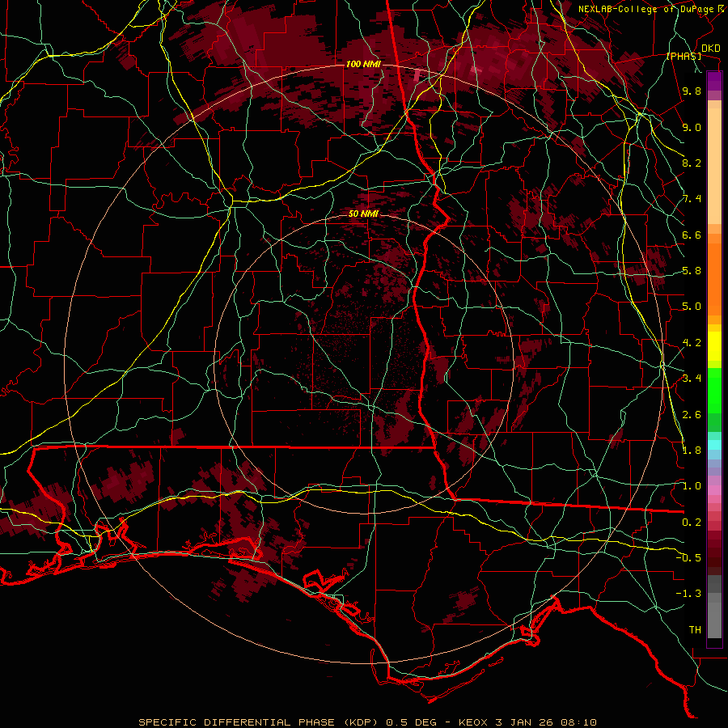Pick the bright green segment of color bar
The height and width of the screenshot is (728, 728).
tap(714, 391)
